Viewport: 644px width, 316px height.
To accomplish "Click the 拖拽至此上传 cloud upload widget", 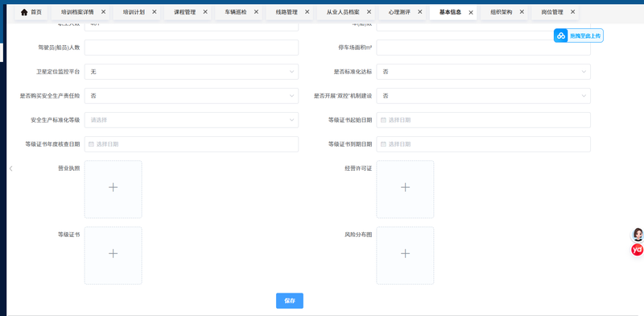I will click(x=578, y=35).
